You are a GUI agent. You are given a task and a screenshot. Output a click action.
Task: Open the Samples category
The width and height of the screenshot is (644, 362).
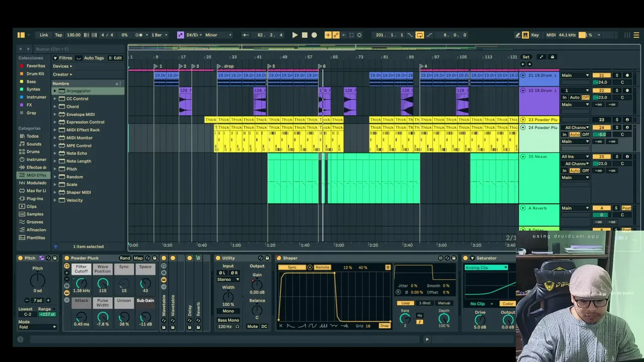35,214
